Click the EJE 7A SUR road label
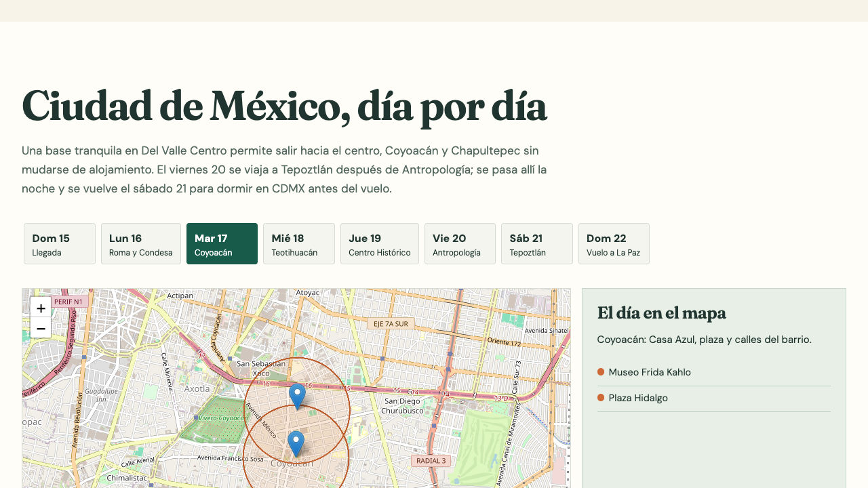This screenshot has height=488, width=868. [391, 324]
